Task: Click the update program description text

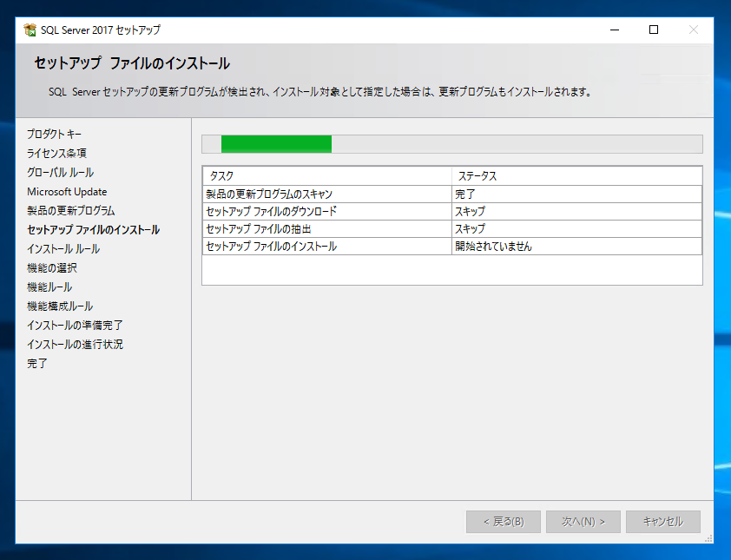Action: [x=320, y=92]
